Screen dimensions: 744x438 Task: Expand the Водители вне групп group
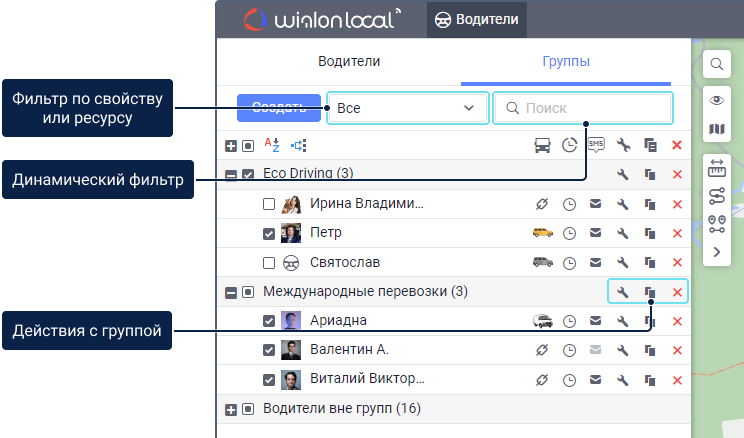(231, 410)
